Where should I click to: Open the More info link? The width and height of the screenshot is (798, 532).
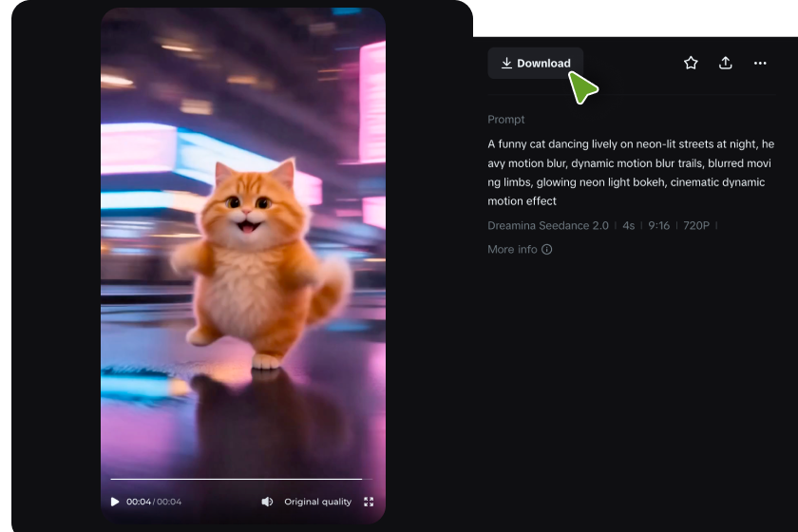coord(520,250)
